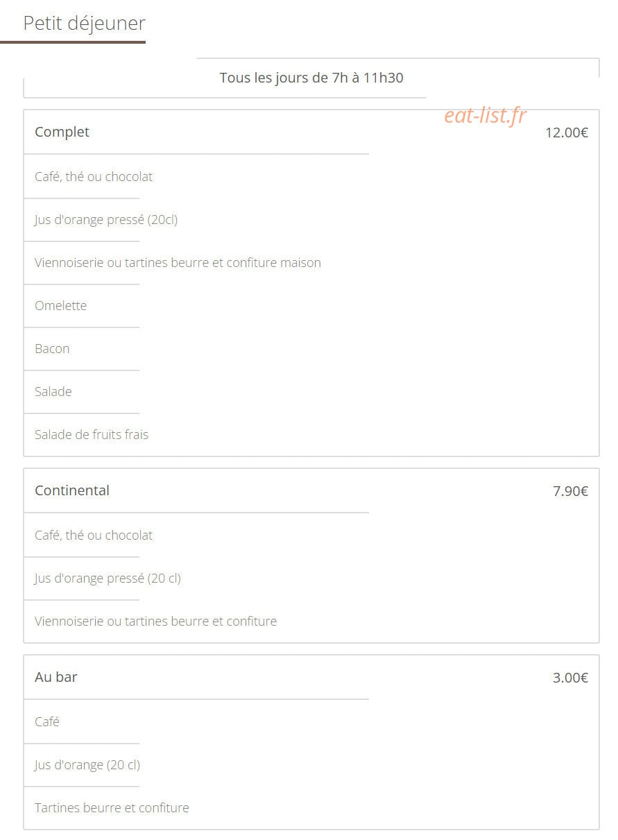Viewport: 618px width, 840px height.
Task: Click Jus d'orange pressé (20cl) in Complet
Action: tap(106, 220)
